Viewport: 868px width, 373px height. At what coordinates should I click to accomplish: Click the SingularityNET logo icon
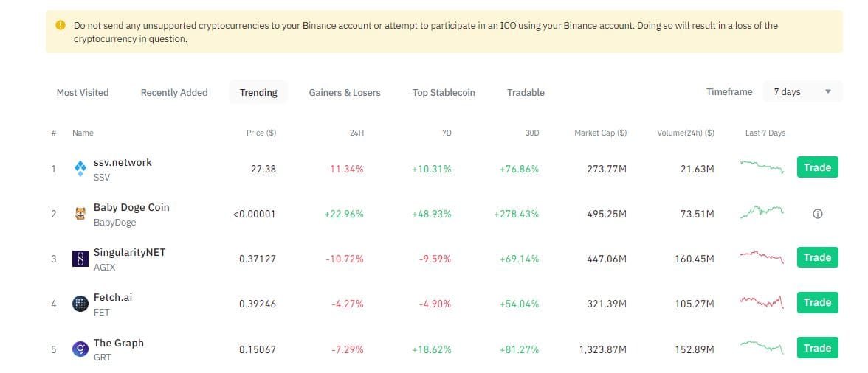coord(80,259)
